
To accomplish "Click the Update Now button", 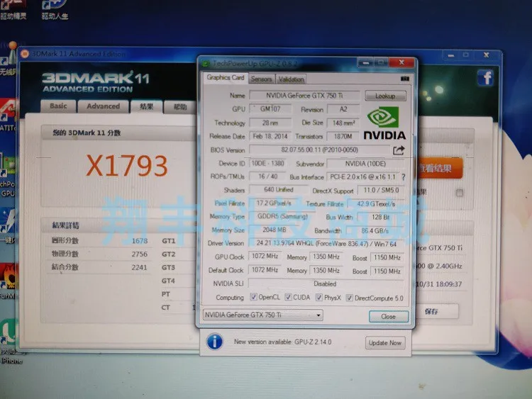I will pyautogui.click(x=384, y=343).
